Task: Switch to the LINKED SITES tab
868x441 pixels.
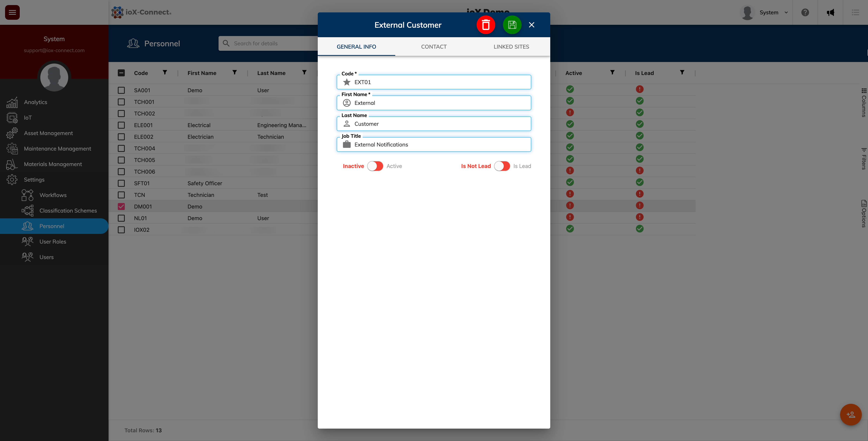Action: tap(511, 47)
